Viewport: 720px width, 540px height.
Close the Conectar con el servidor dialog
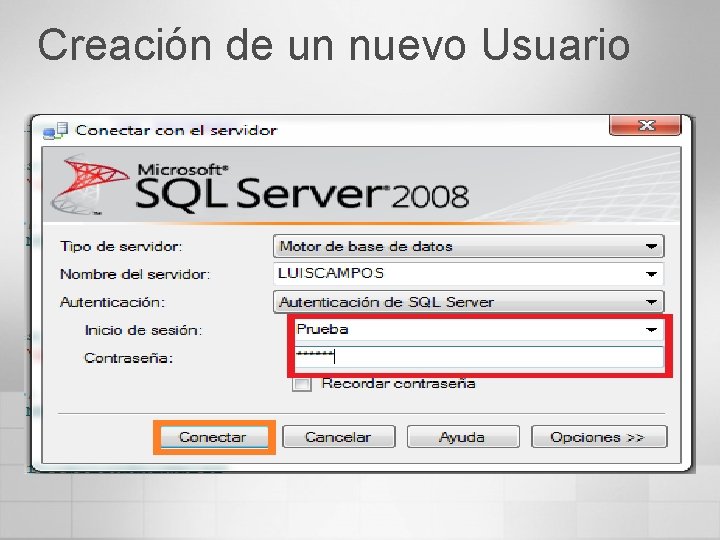[x=645, y=125]
